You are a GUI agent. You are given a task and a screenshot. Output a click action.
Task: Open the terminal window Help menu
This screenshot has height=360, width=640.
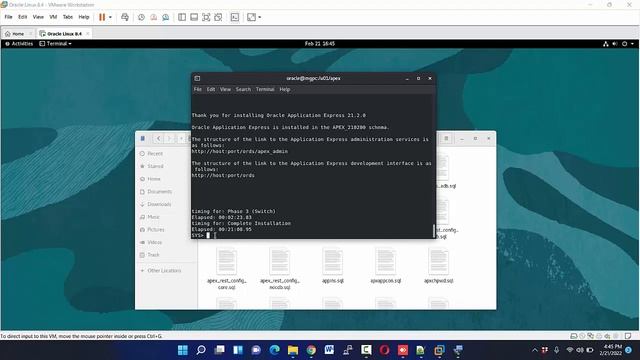(x=284, y=89)
